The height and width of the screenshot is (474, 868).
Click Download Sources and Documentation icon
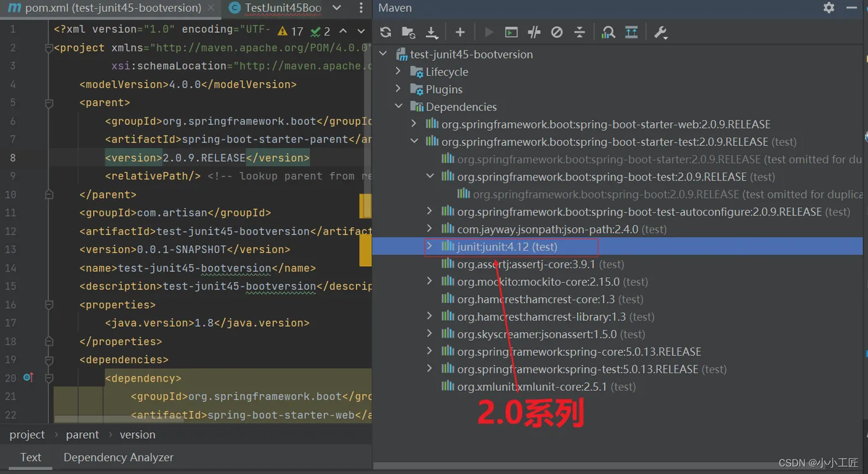pos(432,32)
